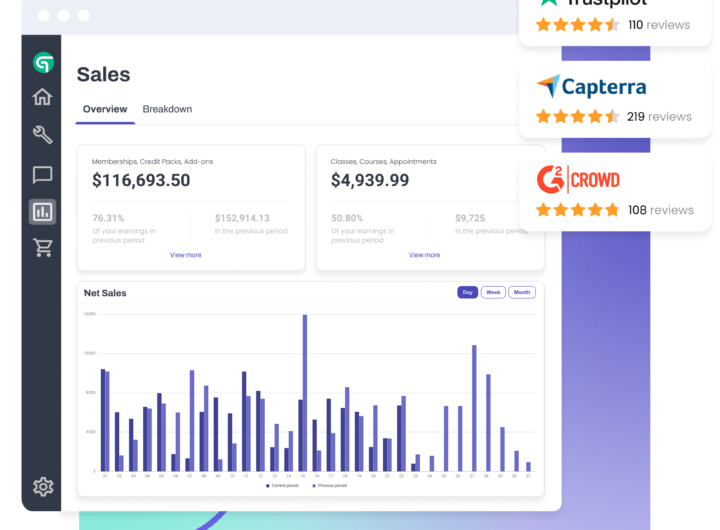Image resolution: width=720 pixels, height=530 pixels.
Task: Switch to the Breakdown tab
Action: tap(167, 109)
